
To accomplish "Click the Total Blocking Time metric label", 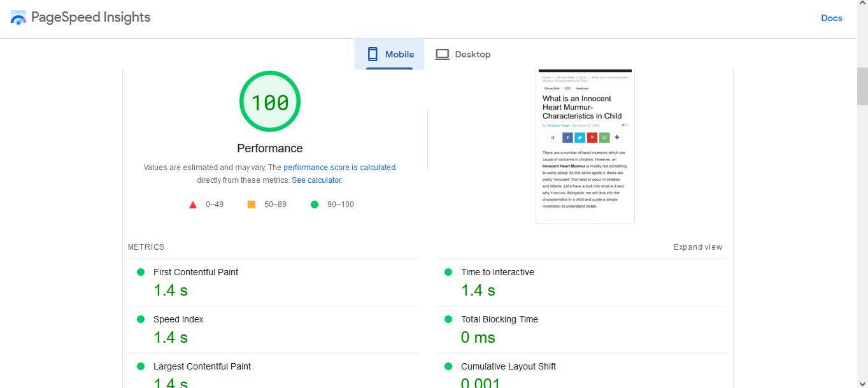I will pos(499,319).
